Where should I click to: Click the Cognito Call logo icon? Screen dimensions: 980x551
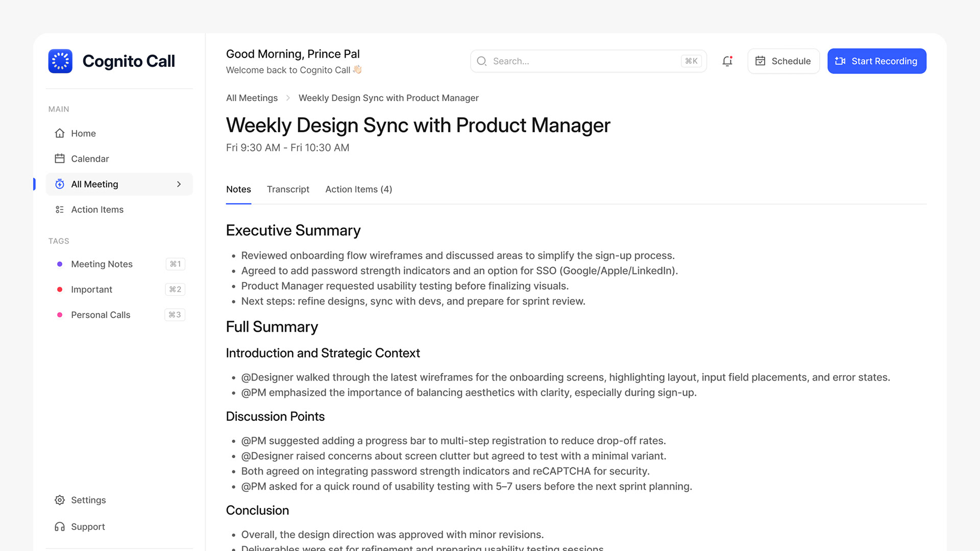point(60,61)
